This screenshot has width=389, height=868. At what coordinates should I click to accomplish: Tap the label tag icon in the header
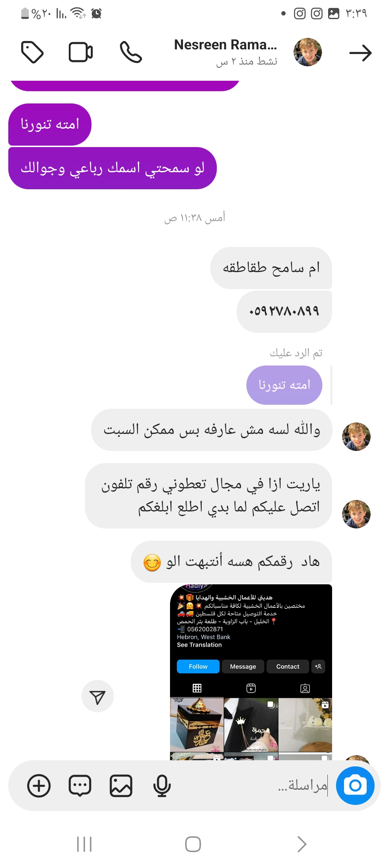[x=32, y=53]
